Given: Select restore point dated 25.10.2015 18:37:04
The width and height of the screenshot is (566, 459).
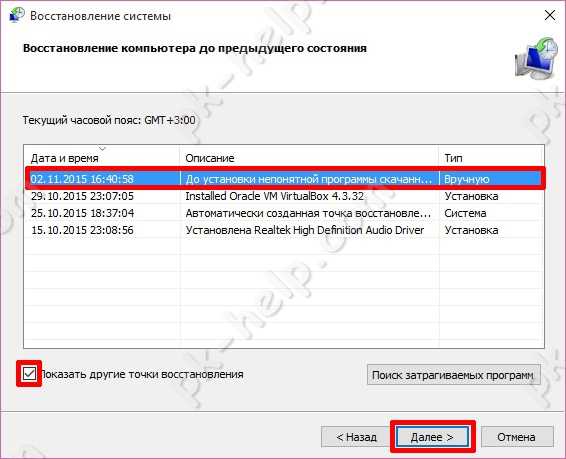Looking at the screenshot, I should tap(284, 213).
